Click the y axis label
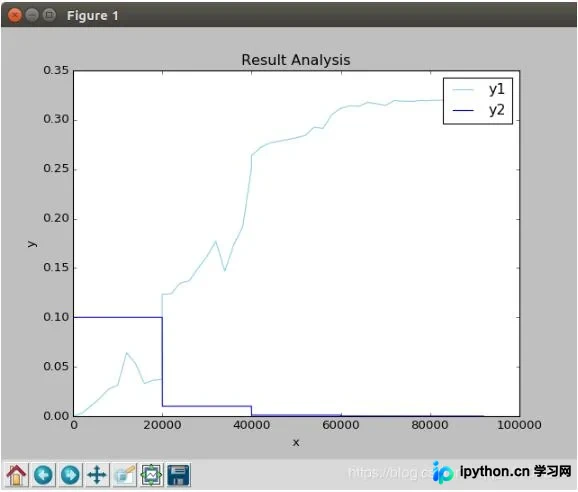578x492 pixels. tap(32, 244)
